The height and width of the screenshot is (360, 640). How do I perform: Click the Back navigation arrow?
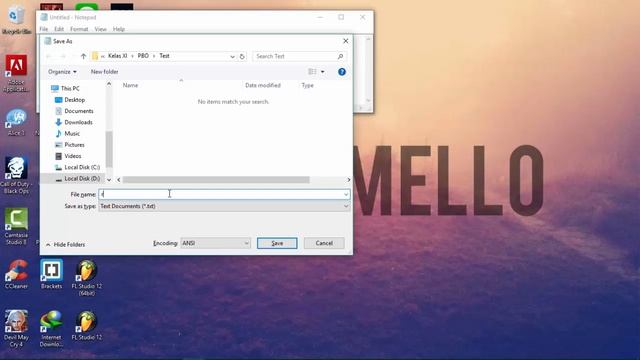(x=49, y=56)
